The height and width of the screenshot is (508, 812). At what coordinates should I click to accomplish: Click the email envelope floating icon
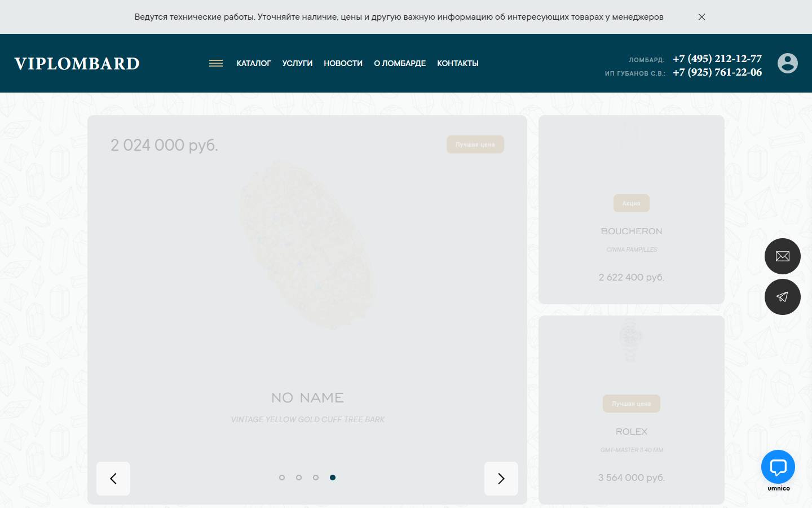[x=783, y=256]
